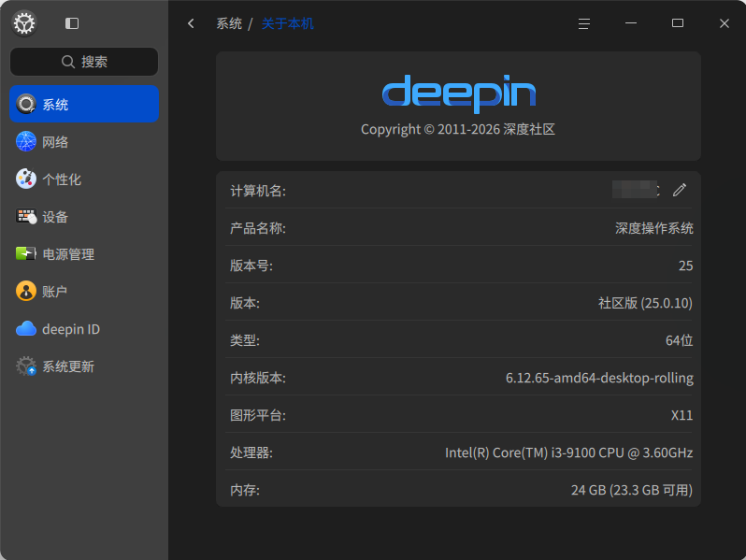Click the 版本号 label

251,266
